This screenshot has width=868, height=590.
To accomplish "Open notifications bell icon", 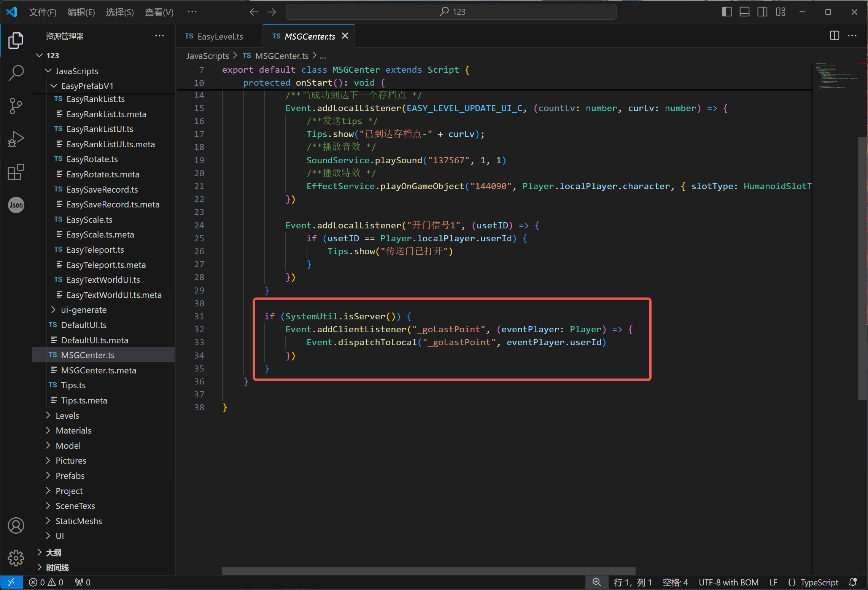I will [853, 582].
